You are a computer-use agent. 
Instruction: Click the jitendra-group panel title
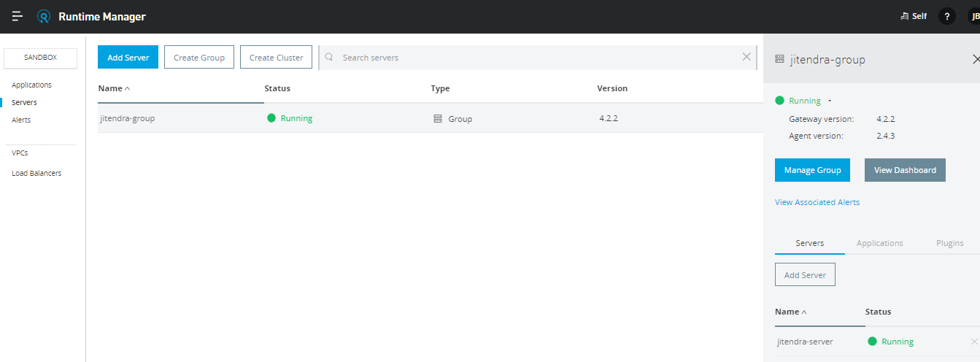(827, 59)
